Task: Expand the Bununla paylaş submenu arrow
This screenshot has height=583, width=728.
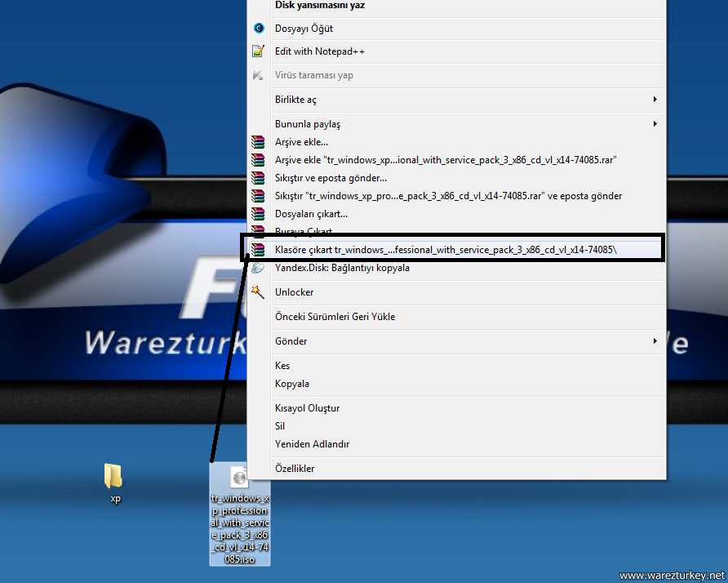Action: coord(655,123)
